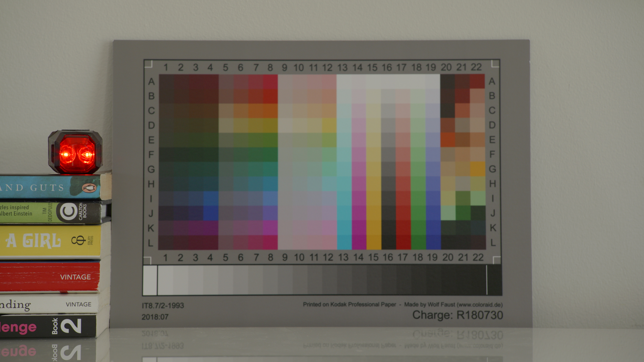
Task: Pick the saturated red patch at L17
Action: tap(404, 242)
